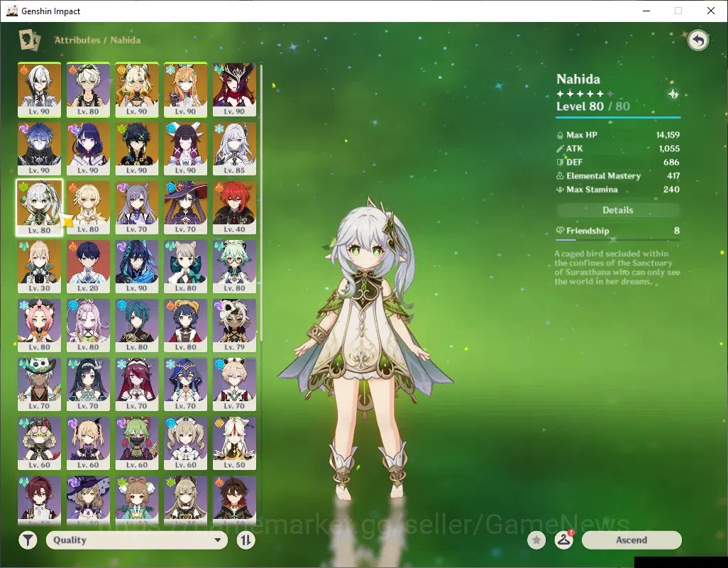The width and height of the screenshot is (728, 568).
Task: Click the Attributes / Nahida breadcrumb
Action: [97, 40]
